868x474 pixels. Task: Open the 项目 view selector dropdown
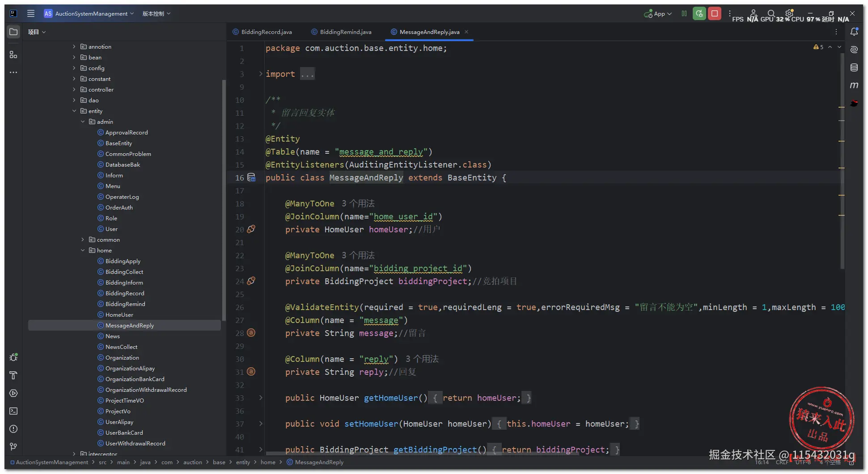(37, 32)
